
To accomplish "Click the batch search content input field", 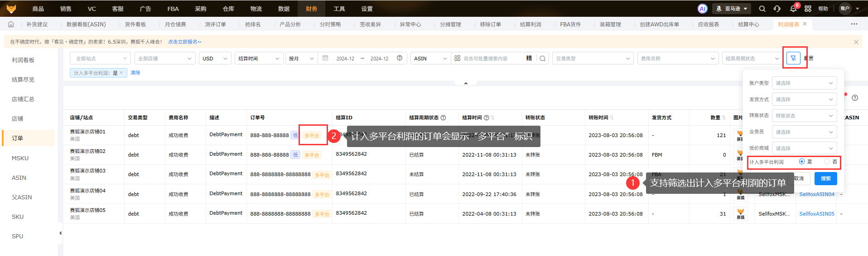I will pos(492,59).
